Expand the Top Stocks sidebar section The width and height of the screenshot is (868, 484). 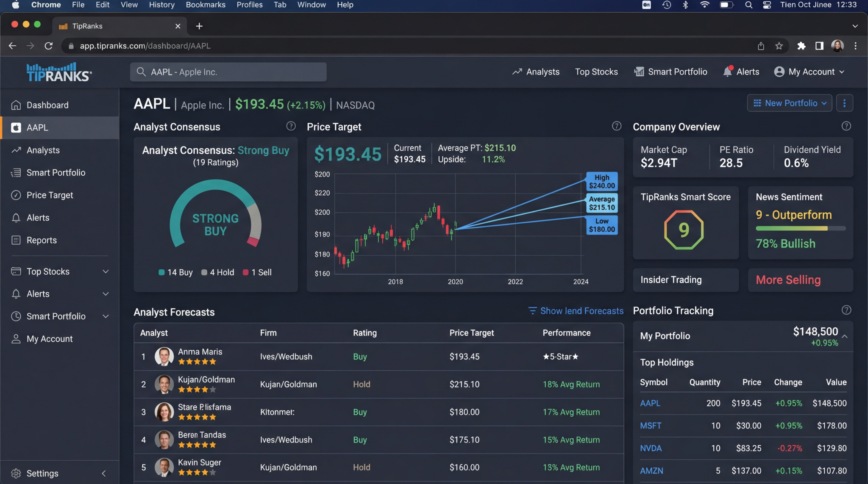coord(106,271)
